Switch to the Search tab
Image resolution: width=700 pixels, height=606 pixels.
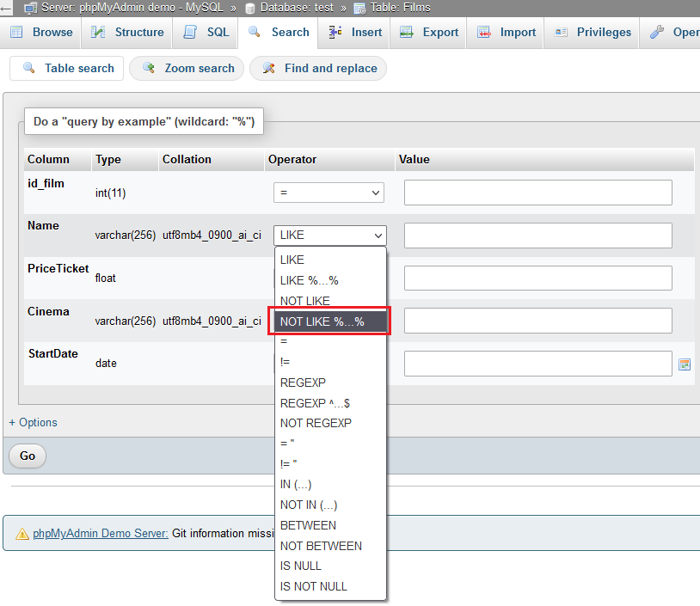279,32
